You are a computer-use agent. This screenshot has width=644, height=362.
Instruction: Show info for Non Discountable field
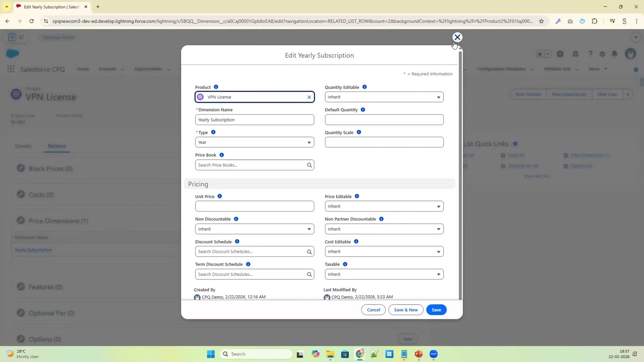click(x=236, y=219)
